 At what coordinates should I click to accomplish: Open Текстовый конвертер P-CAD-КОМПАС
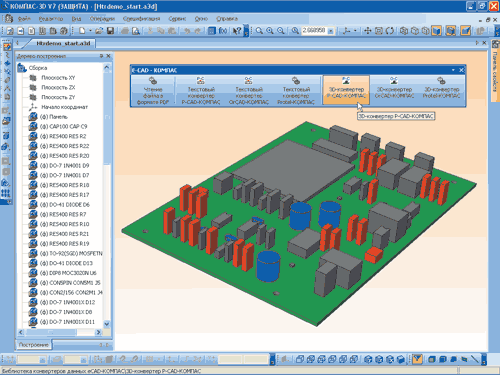[x=201, y=90]
